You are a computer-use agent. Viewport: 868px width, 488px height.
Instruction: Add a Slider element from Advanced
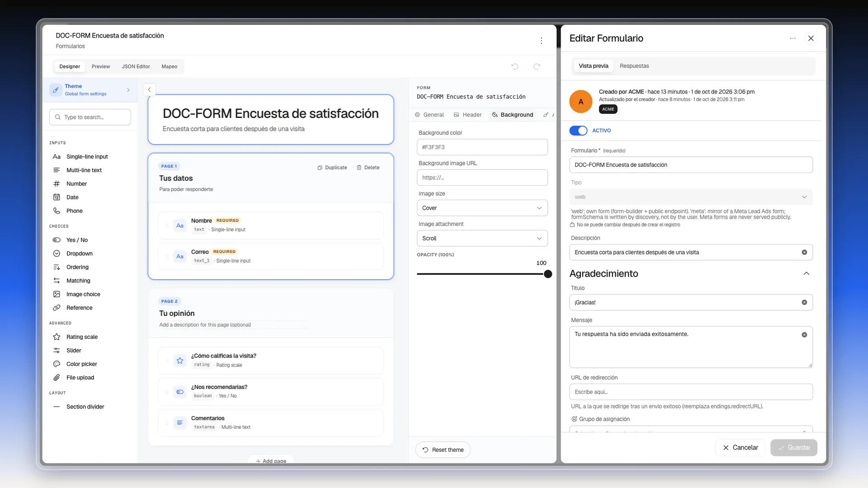tap(74, 350)
